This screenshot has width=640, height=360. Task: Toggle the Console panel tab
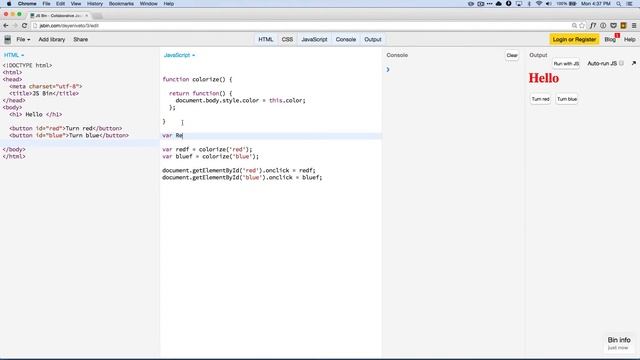click(346, 40)
